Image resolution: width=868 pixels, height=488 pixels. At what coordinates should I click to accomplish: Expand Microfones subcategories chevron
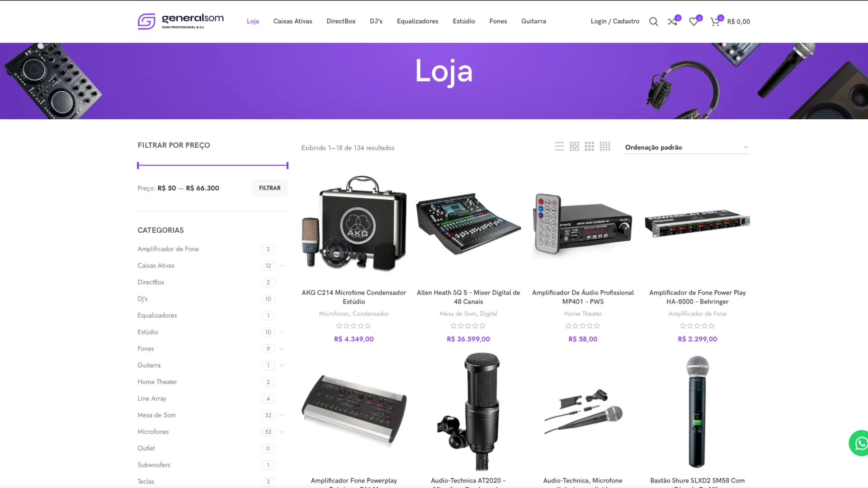(x=282, y=432)
